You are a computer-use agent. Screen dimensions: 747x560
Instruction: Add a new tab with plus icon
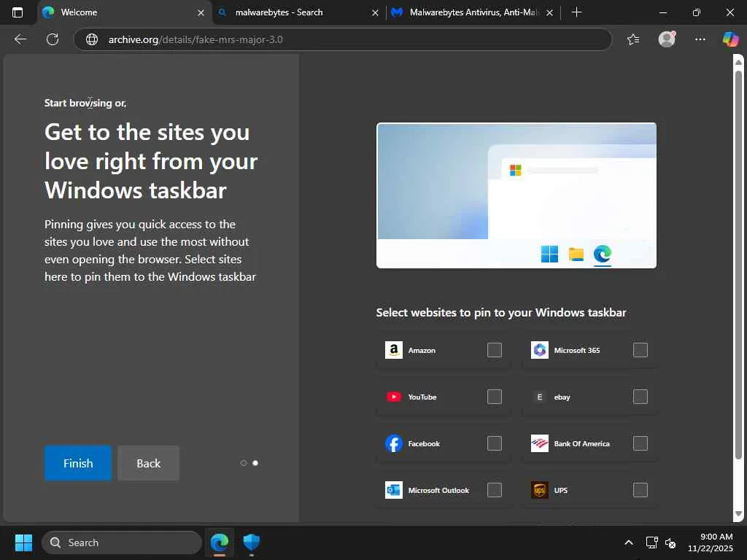[x=576, y=12]
